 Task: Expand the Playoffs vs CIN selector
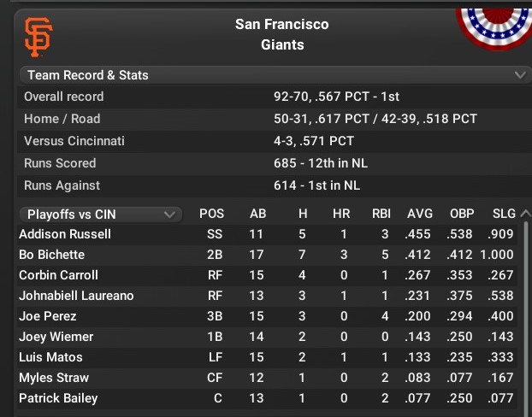coord(100,214)
